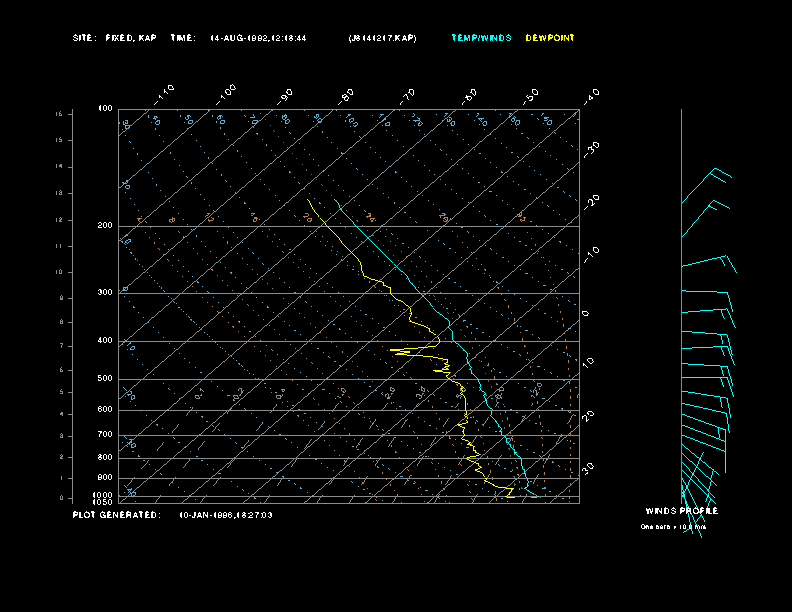This screenshot has width=792, height=612.
Task: Click the 1000 pressure level label
Action: coord(103,495)
